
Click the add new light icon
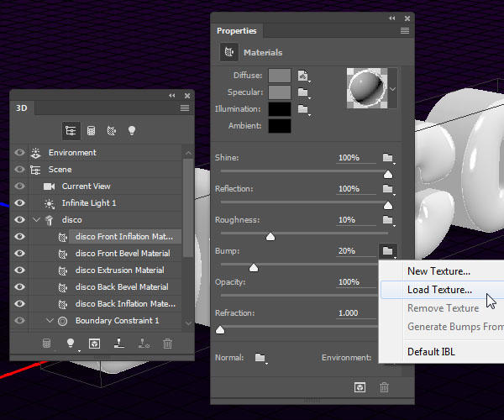click(71, 344)
